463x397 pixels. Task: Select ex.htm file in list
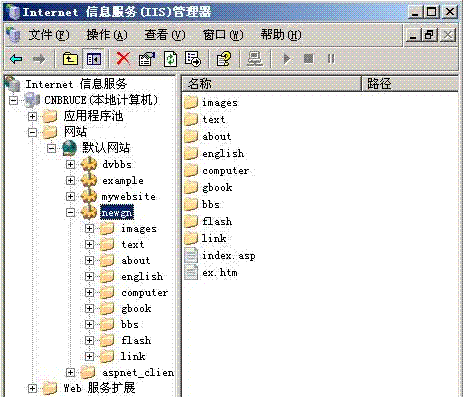[x=220, y=273]
